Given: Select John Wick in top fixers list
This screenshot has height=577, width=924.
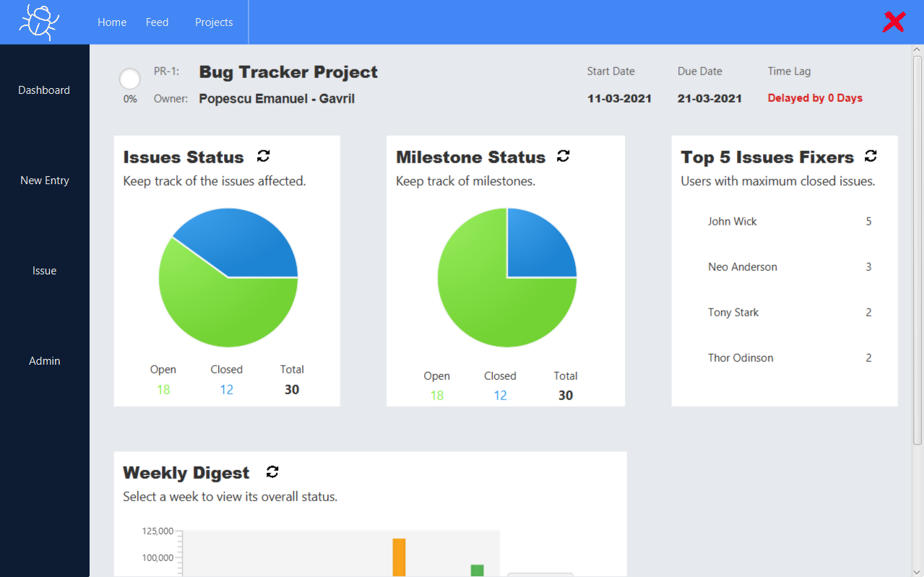Looking at the screenshot, I should coord(733,222).
